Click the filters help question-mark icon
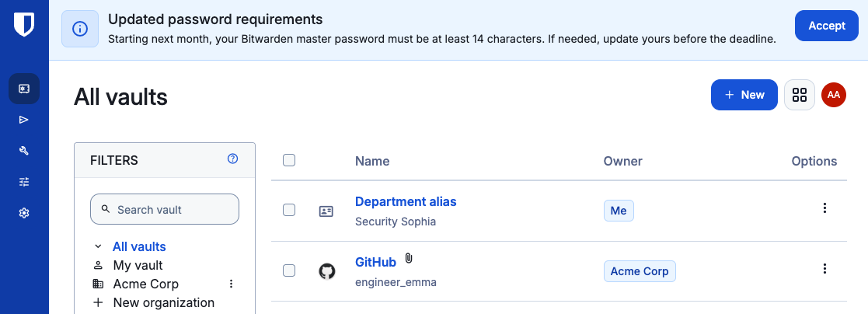 tap(232, 159)
